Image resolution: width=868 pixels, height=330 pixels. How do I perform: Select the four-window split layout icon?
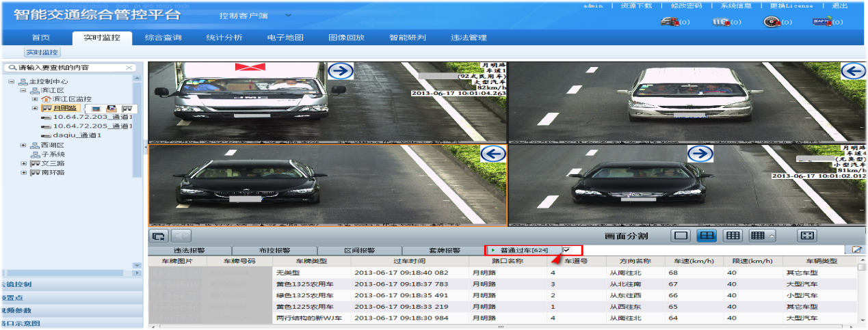pos(706,236)
